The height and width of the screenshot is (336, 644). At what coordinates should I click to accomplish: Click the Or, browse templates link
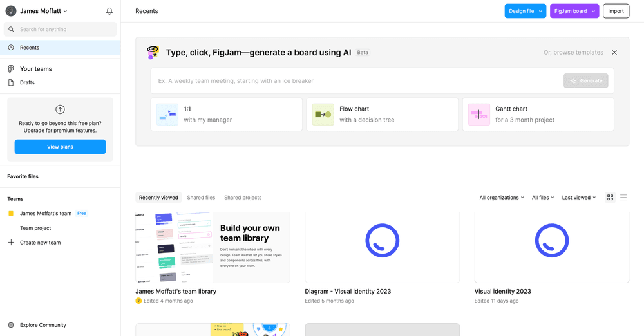point(573,53)
